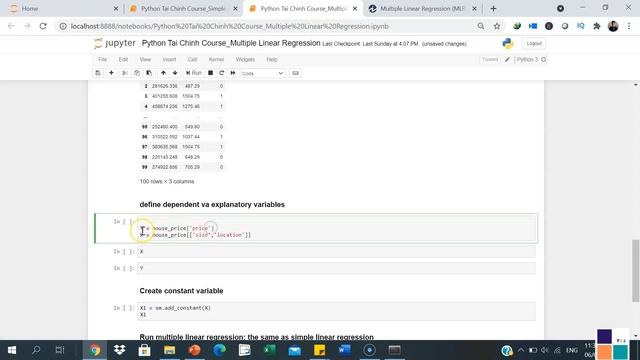Open the View menu
Screen dimensions: 640x360
(x=145, y=60)
